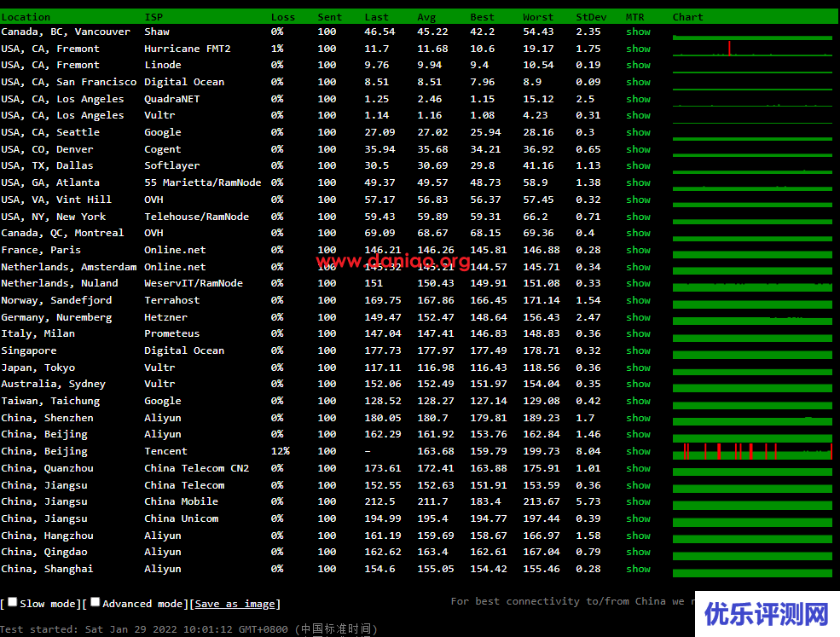Screen dimensions: 840x637
Task: Select average value 211.7
Action: click(433, 502)
